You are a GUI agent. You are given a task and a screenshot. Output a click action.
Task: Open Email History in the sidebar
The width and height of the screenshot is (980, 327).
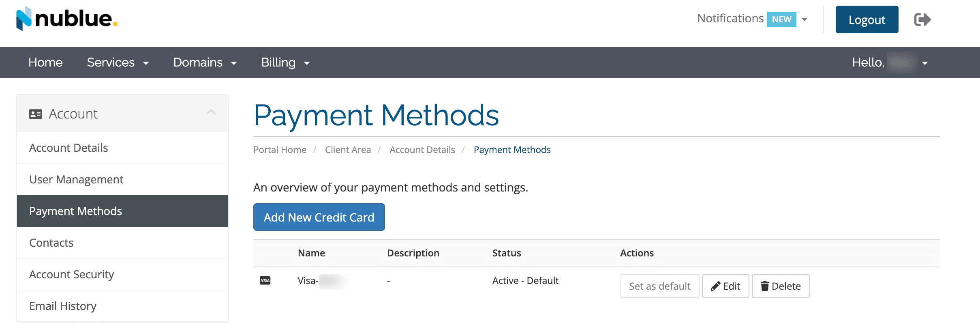(x=122, y=306)
